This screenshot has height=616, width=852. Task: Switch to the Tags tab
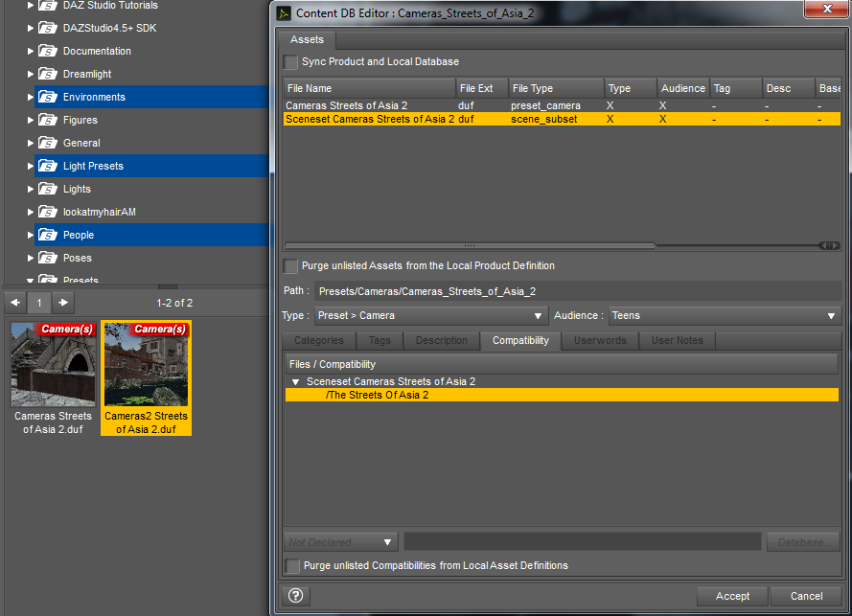tap(380, 341)
